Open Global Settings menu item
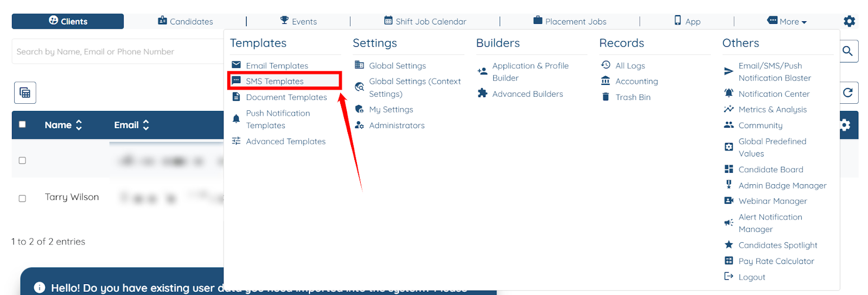Screen dimensions: 868x295 397,66
